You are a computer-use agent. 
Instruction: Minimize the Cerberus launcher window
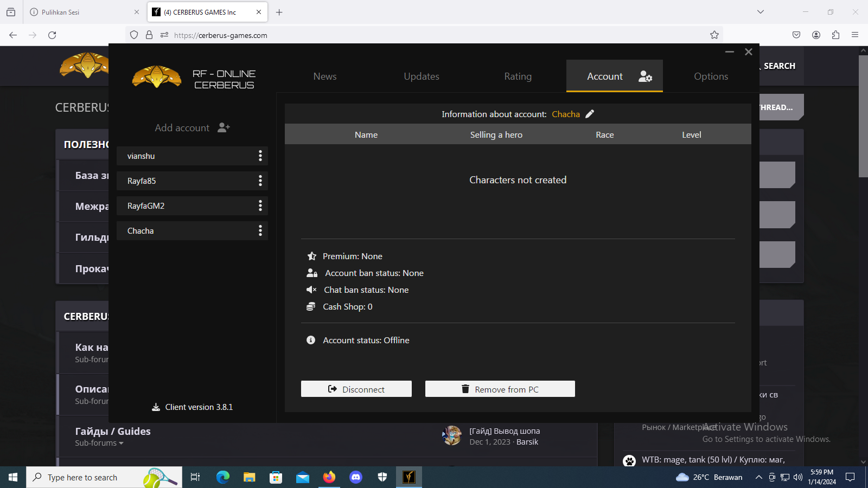click(x=730, y=52)
